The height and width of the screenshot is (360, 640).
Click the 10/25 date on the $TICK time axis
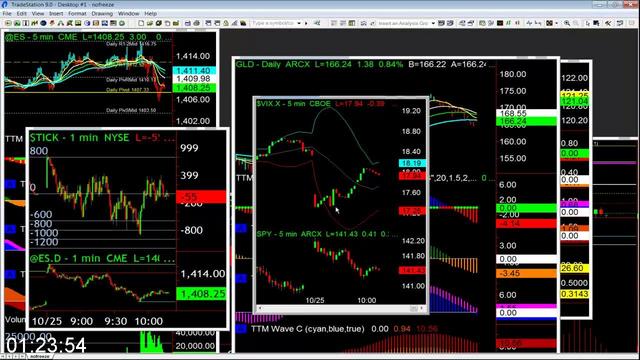[x=47, y=321]
